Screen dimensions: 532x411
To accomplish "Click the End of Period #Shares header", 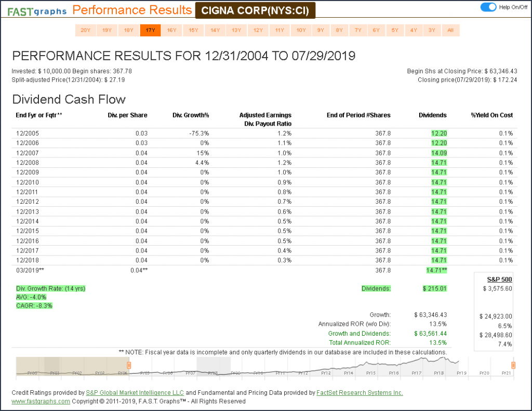I will pos(358,115).
